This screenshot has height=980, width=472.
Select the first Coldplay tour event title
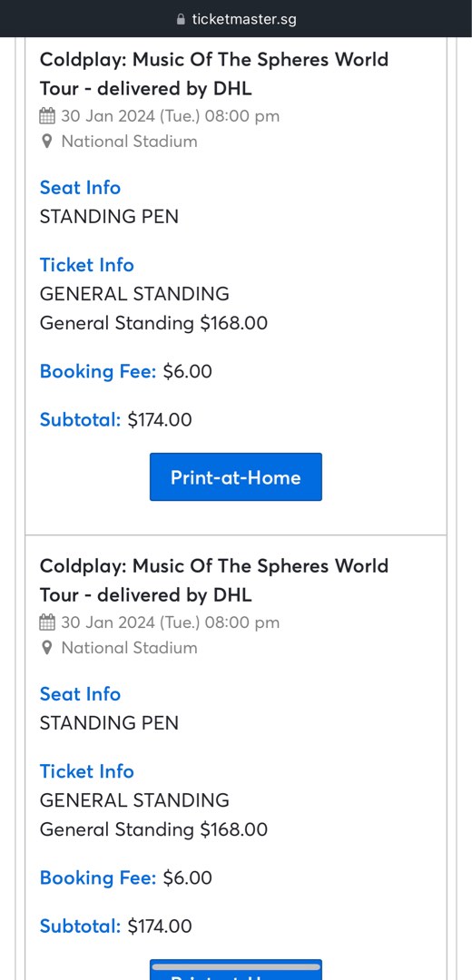(214, 73)
